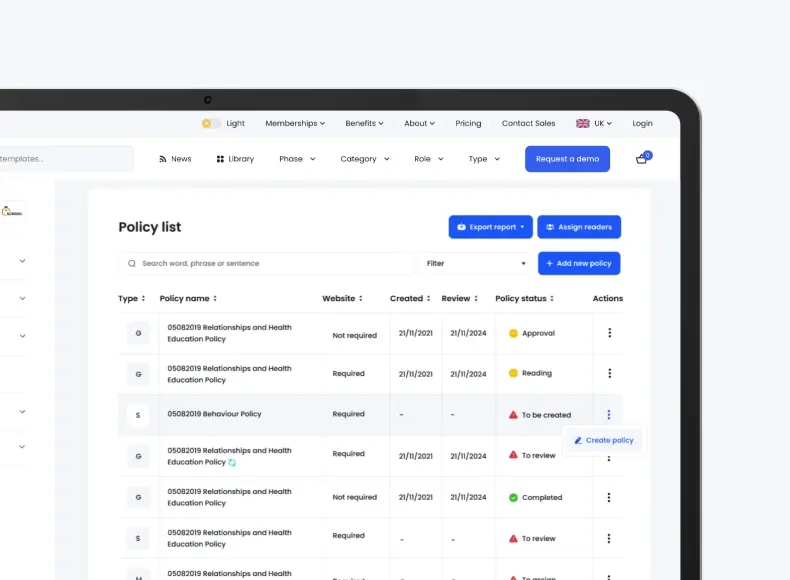This screenshot has height=580, width=790.
Task: Click Request a demo button
Action: (x=567, y=159)
